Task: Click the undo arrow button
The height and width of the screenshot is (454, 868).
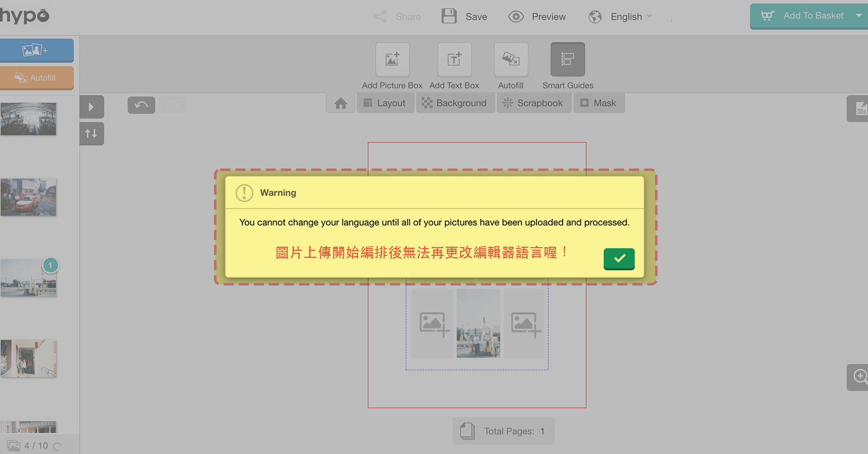Action: (x=141, y=105)
